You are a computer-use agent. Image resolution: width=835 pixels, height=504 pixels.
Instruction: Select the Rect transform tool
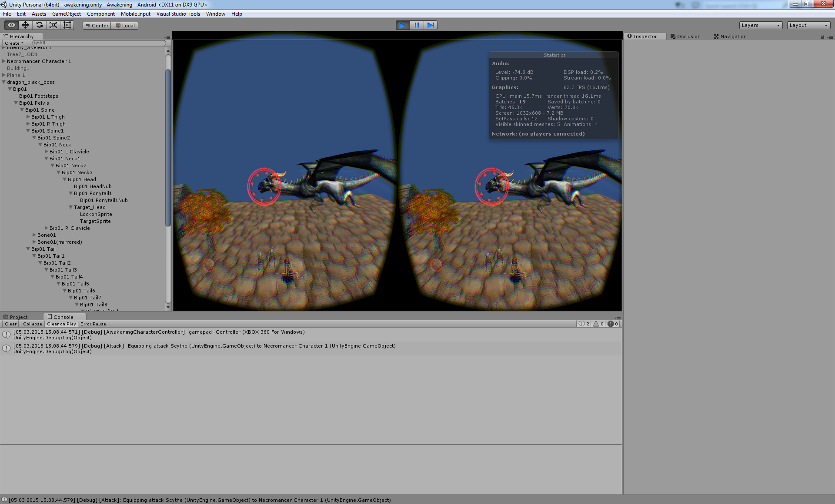67,25
